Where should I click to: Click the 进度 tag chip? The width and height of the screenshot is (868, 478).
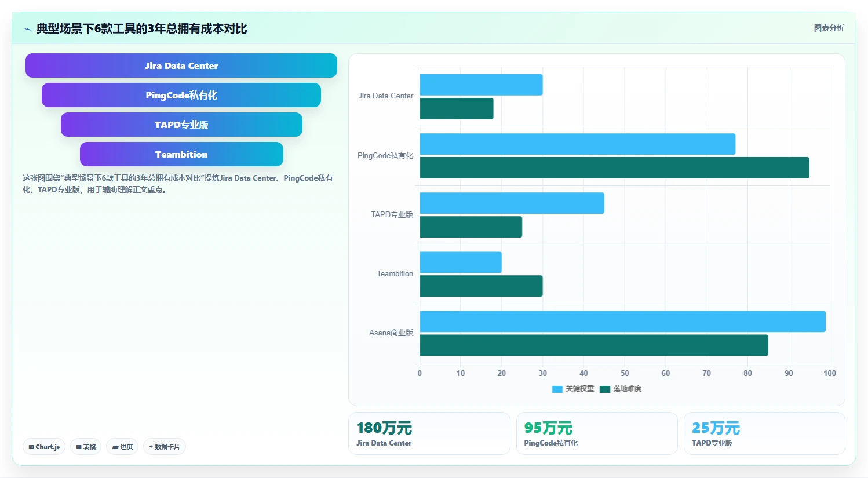tap(122, 447)
